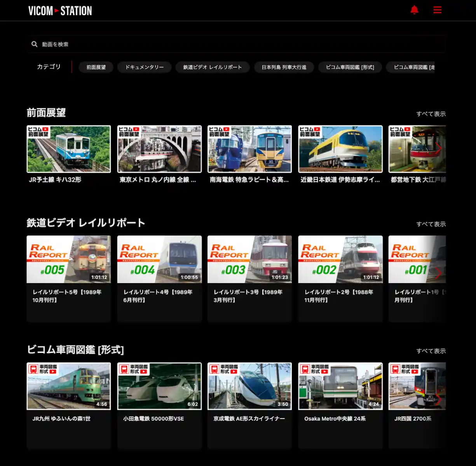The image size is (476, 466).
Task: Open JR予土線 キハ32形 video thumbnail
Action: [69, 149]
